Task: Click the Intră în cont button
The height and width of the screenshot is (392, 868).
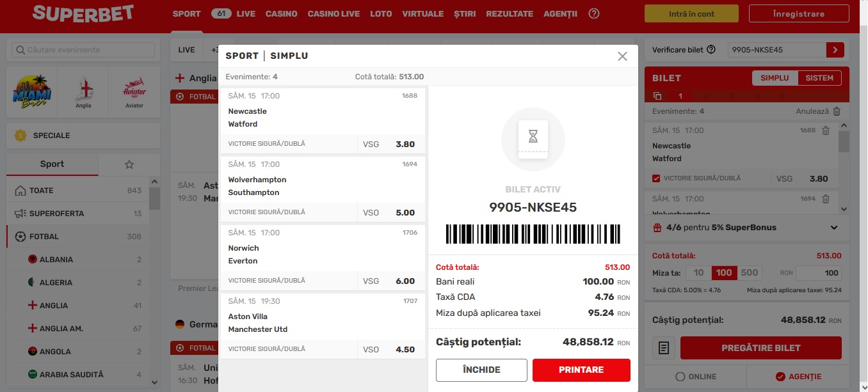Action: click(x=691, y=14)
